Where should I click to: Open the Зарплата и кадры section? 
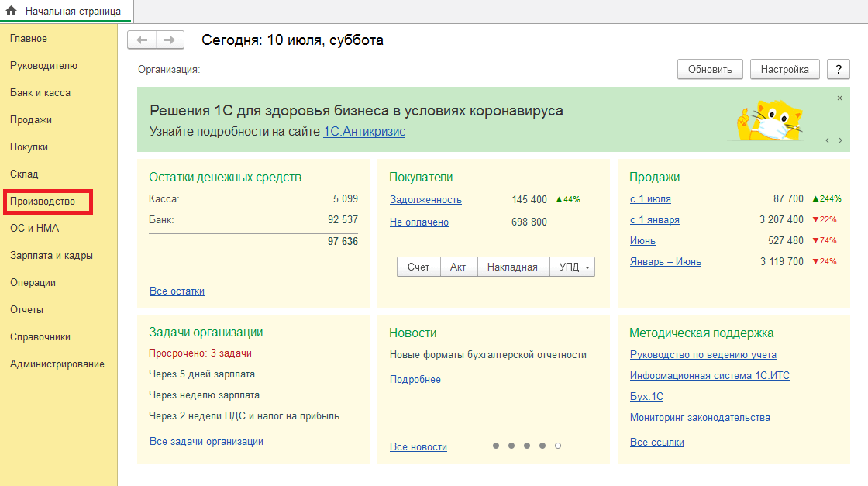[52, 256]
